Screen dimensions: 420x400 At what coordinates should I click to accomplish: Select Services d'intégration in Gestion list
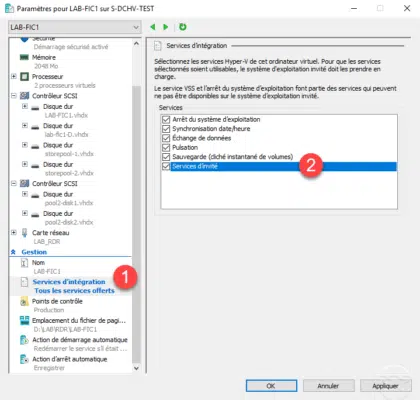point(69,282)
